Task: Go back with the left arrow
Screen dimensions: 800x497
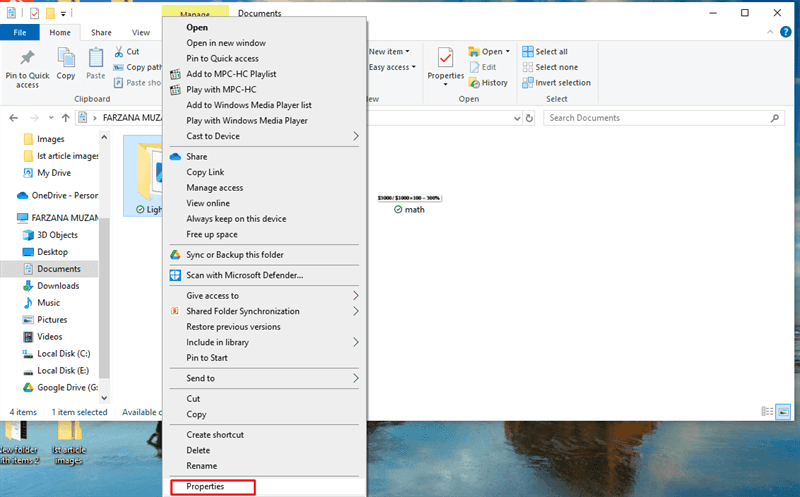Action: [x=14, y=118]
